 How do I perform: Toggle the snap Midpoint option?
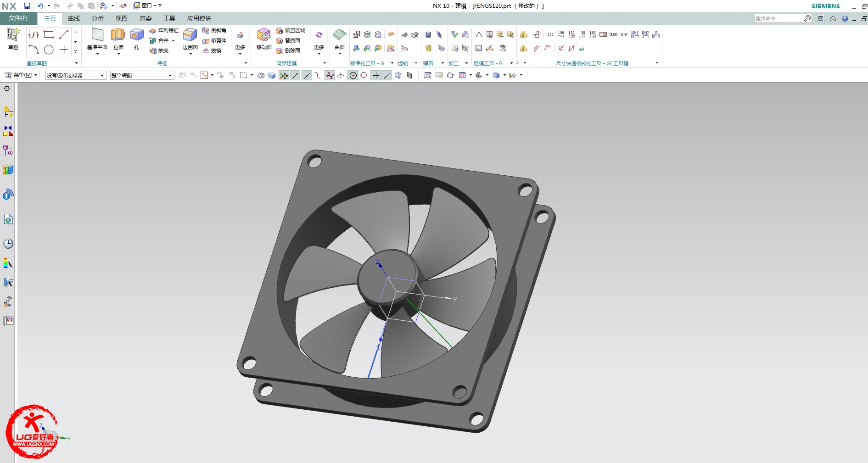point(307,75)
